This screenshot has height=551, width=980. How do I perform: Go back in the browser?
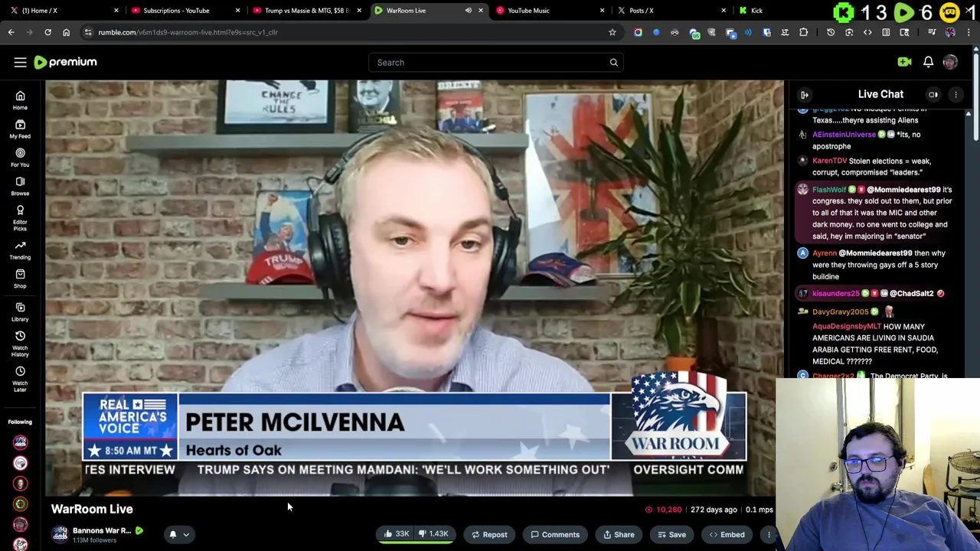11,32
